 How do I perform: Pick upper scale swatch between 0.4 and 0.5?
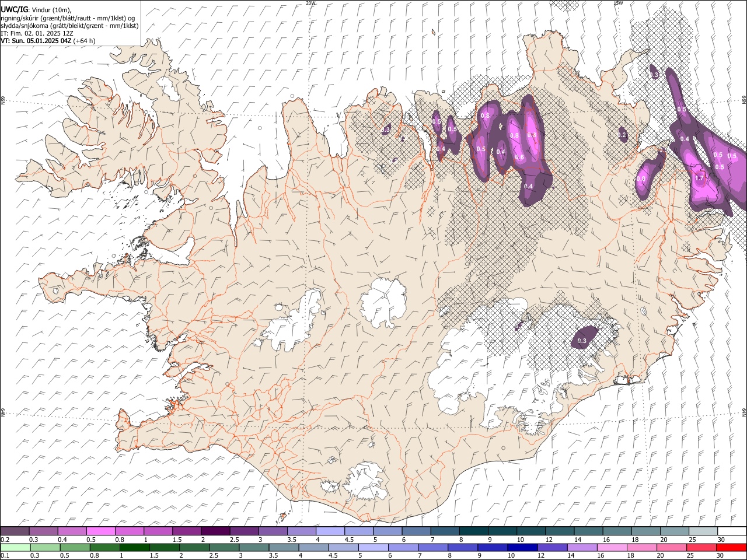[x=72, y=531]
